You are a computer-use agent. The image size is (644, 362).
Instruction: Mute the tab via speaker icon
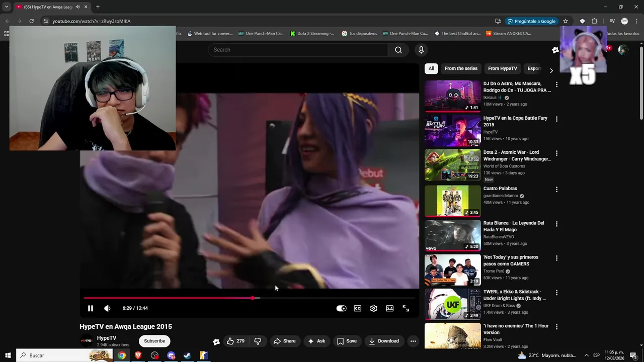(77, 7)
